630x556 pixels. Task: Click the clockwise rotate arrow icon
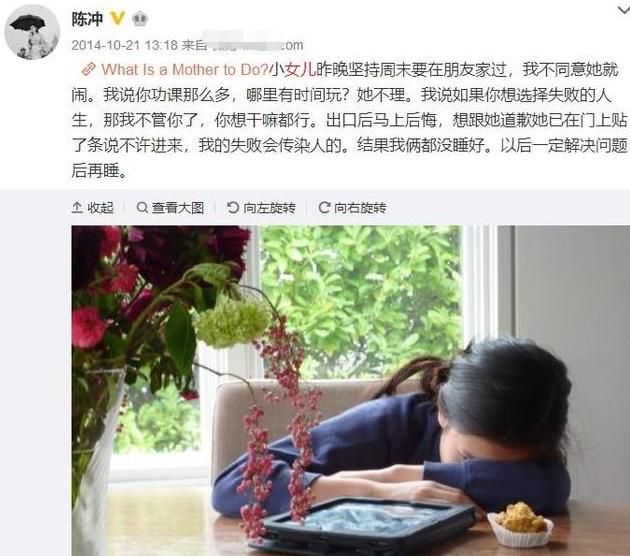tap(324, 208)
